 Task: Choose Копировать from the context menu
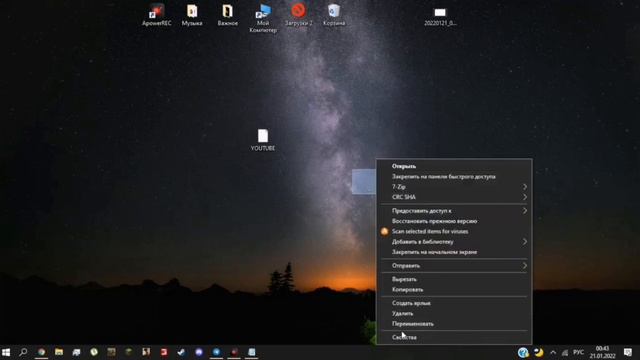pyautogui.click(x=454, y=289)
